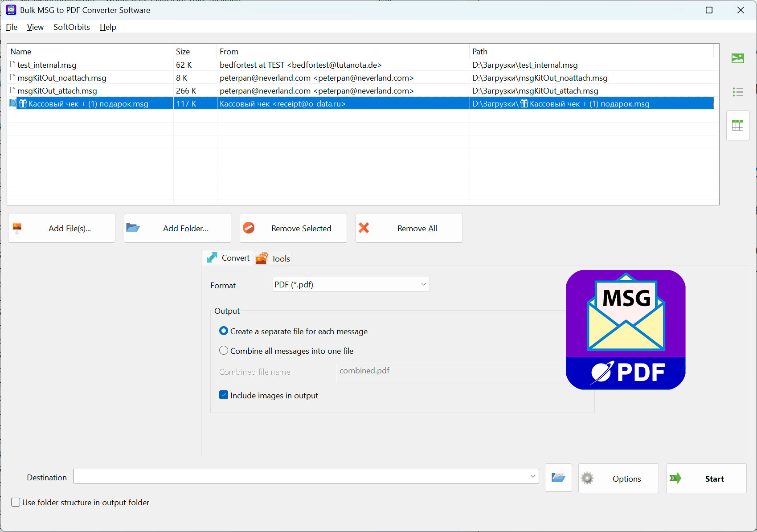
Task: Click the MSG to PDF logo image
Action: coord(626,330)
